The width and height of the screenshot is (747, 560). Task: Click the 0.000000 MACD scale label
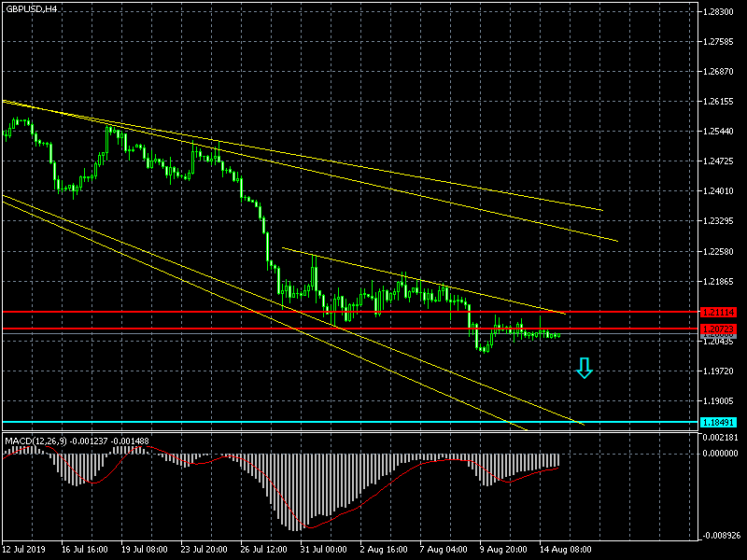tap(720, 454)
